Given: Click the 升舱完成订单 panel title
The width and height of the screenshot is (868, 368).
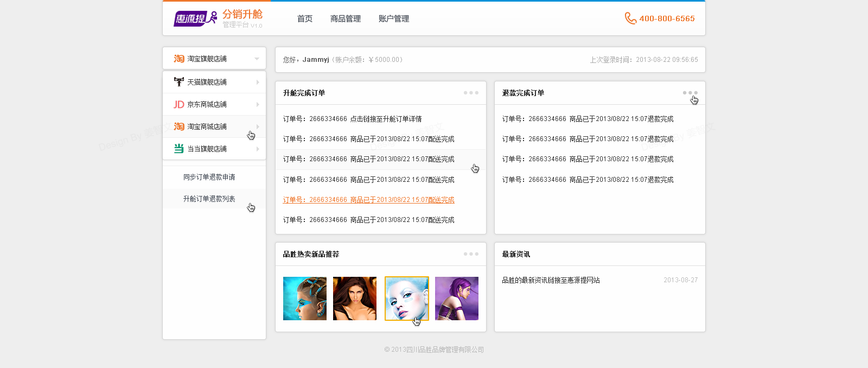Looking at the screenshot, I should (x=304, y=93).
